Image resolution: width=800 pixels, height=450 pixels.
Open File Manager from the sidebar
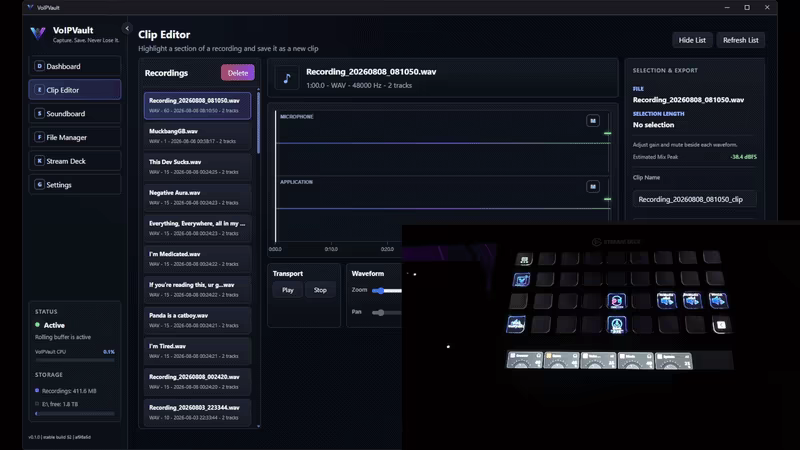pyautogui.click(x=74, y=137)
